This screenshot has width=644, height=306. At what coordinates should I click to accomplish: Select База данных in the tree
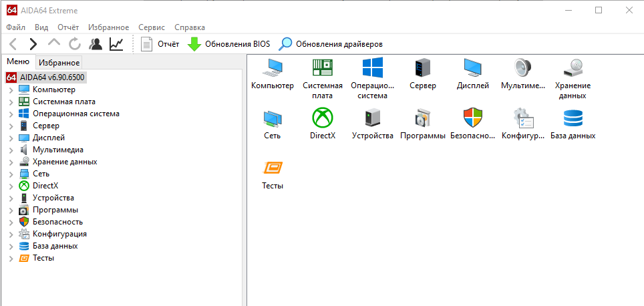tap(55, 246)
